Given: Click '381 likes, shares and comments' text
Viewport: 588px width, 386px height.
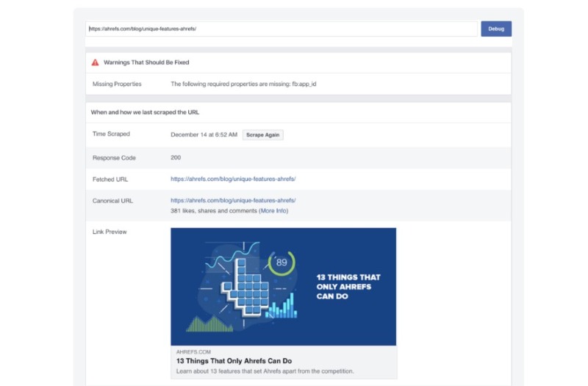Looking at the screenshot, I should point(214,211).
